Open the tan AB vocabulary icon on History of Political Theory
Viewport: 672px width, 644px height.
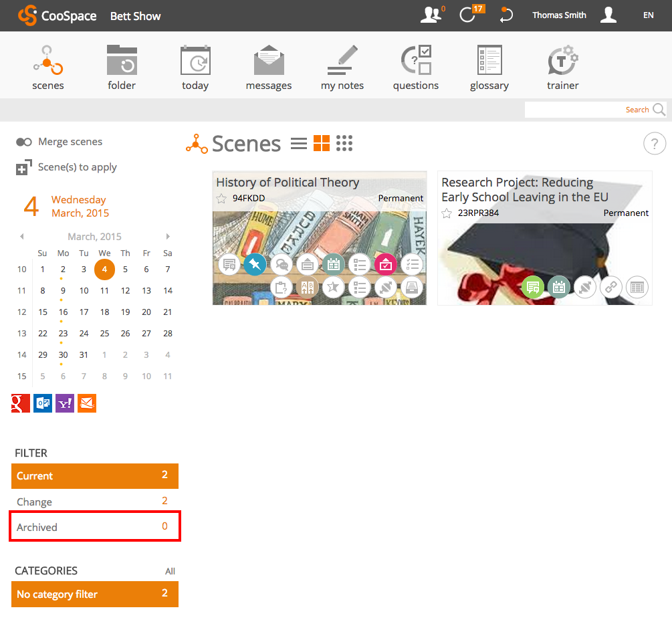coord(308,288)
